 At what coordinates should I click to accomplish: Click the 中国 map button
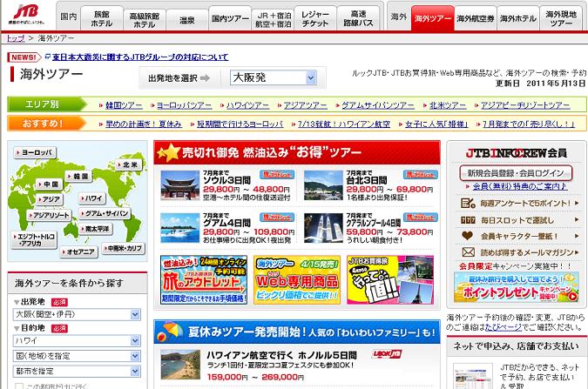49,184
